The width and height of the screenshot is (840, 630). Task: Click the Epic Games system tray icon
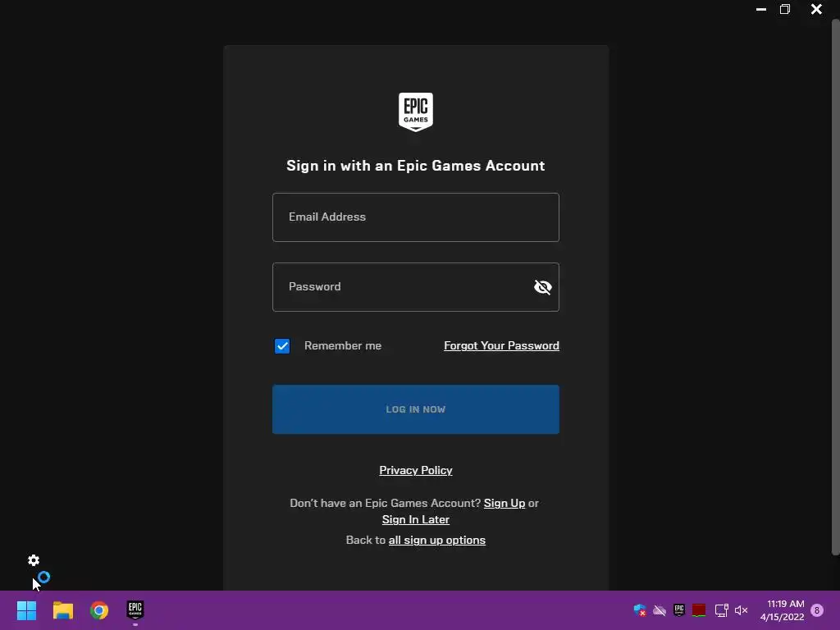tap(679, 610)
